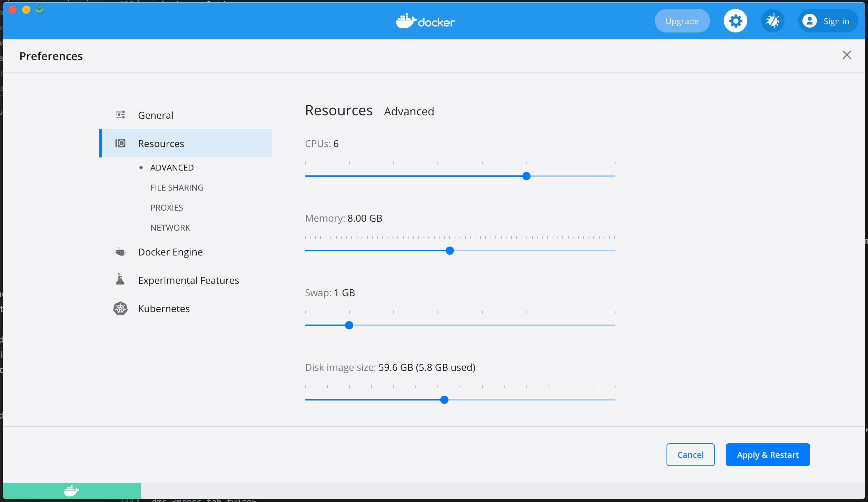Click the Sign in button
Viewport: 868px width, 502px height.
[x=828, y=21]
